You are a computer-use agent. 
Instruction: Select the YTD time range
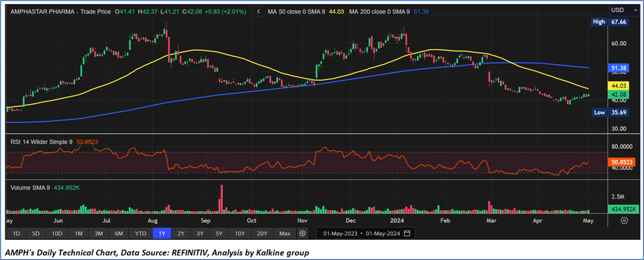pyautogui.click(x=140, y=233)
